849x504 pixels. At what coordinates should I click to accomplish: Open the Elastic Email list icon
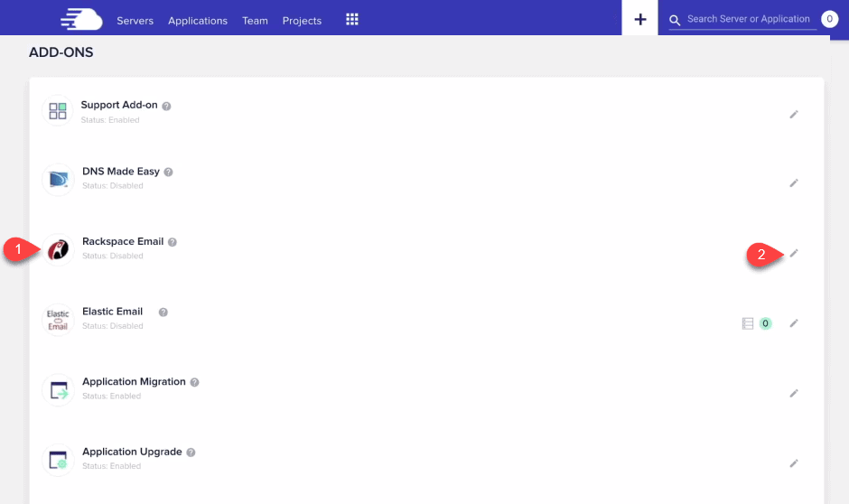(748, 323)
